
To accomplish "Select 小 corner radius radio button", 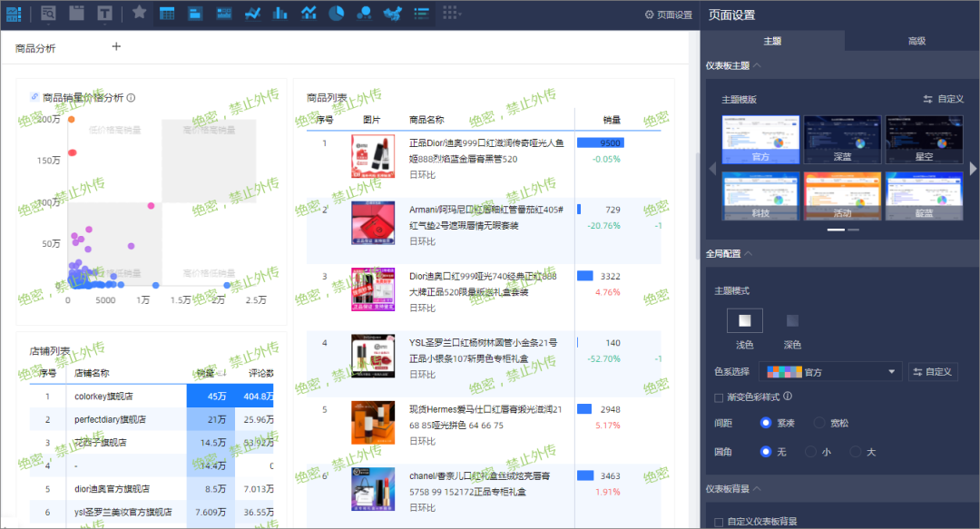I will (810, 452).
